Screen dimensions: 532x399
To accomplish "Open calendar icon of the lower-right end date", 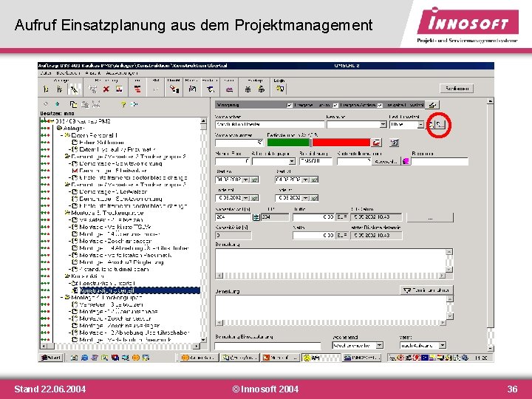I will point(315,198).
